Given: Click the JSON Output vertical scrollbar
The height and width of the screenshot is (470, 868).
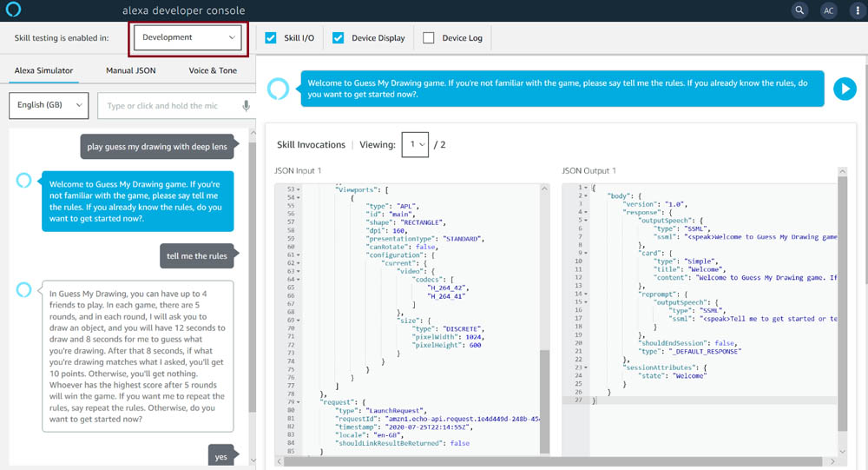Looking at the screenshot, I should click(843, 304).
